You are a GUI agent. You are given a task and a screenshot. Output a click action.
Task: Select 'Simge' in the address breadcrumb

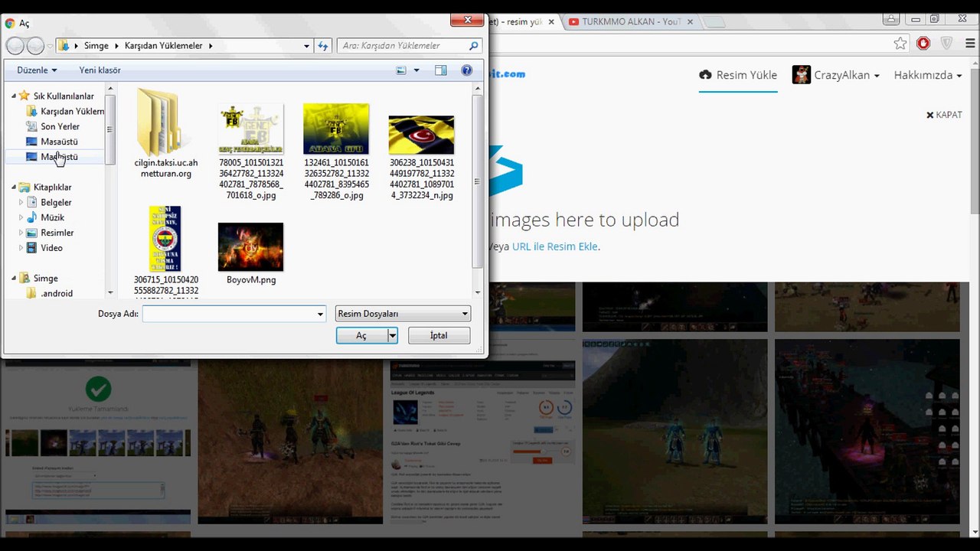[96, 46]
